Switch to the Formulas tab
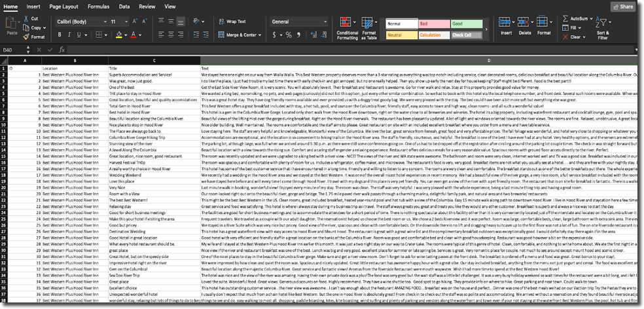The width and height of the screenshot is (644, 309). pos(99,7)
